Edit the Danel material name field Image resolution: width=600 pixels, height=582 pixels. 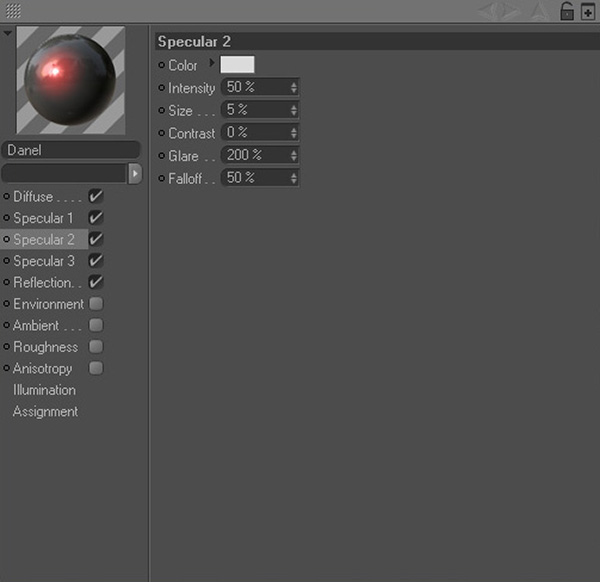coord(71,150)
